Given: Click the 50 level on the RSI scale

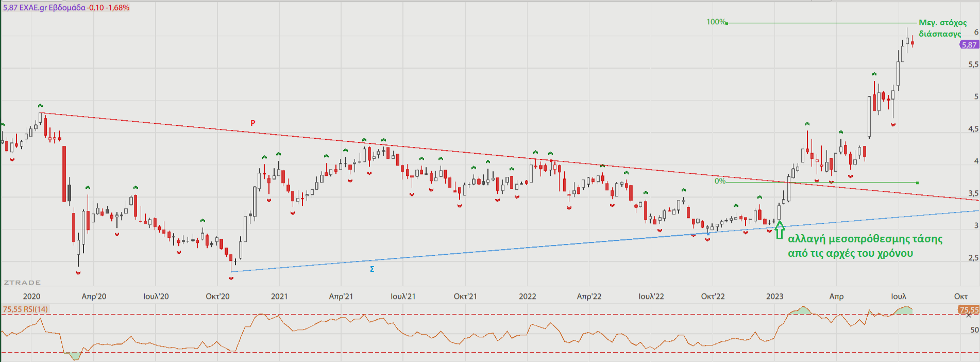Looking at the screenshot, I should point(974,330).
